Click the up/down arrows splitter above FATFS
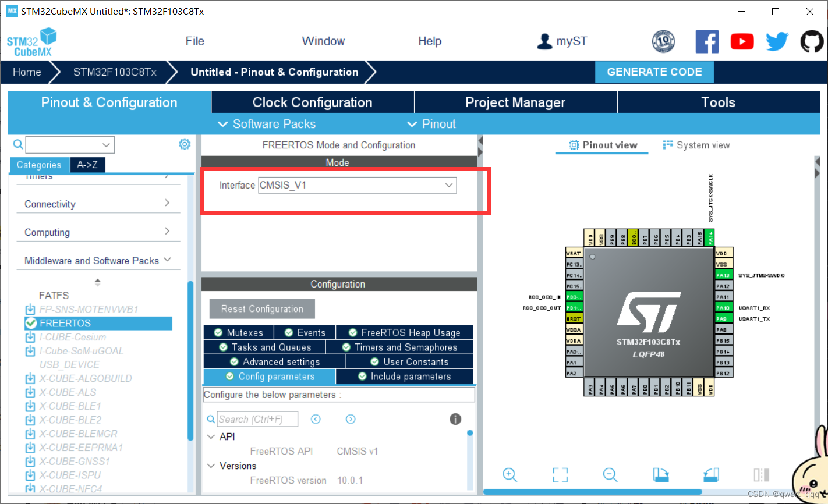This screenshot has height=504, width=828. [x=98, y=282]
